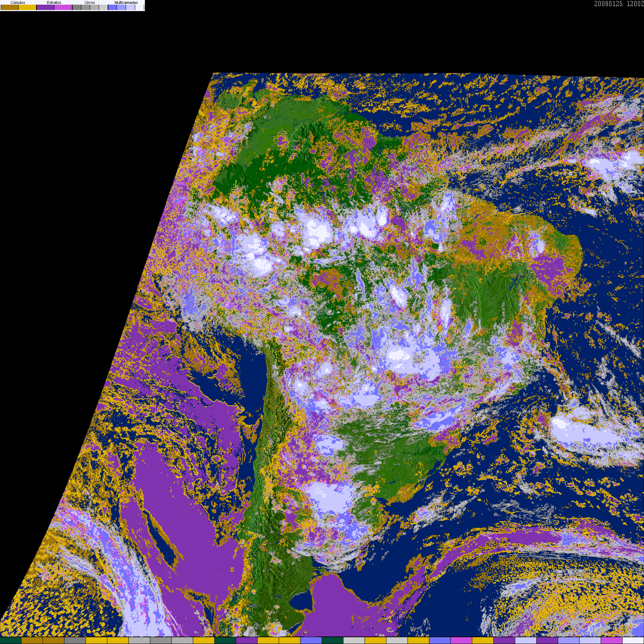
Task: Click the 20080125 date stamp
Action: tap(608, 4)
